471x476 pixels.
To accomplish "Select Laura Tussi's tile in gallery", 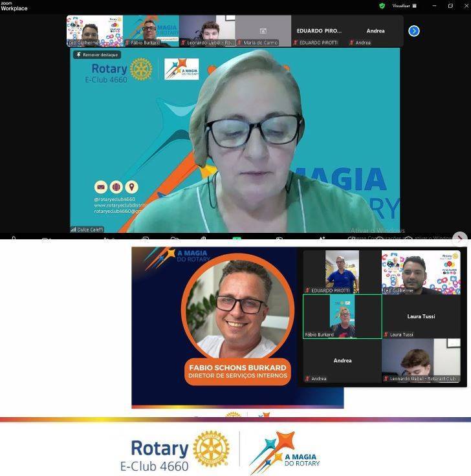I will [421, 317].
